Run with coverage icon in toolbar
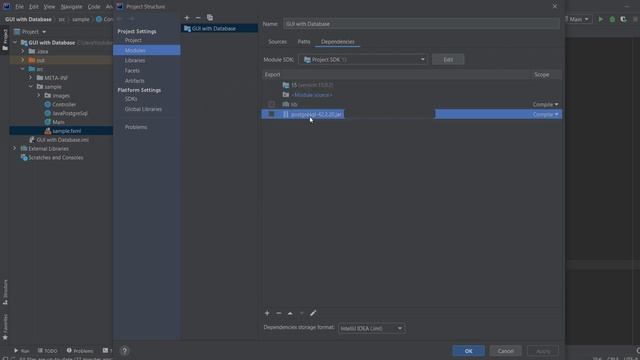Viewport: 640px width, 360px height. click(x=623, y=19)
